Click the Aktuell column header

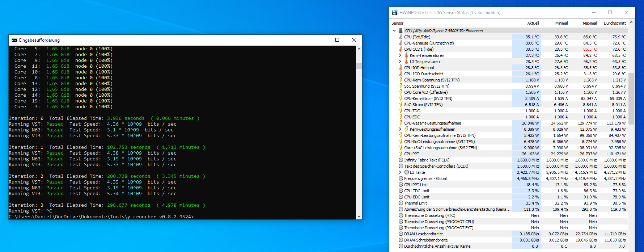[526, 23]
